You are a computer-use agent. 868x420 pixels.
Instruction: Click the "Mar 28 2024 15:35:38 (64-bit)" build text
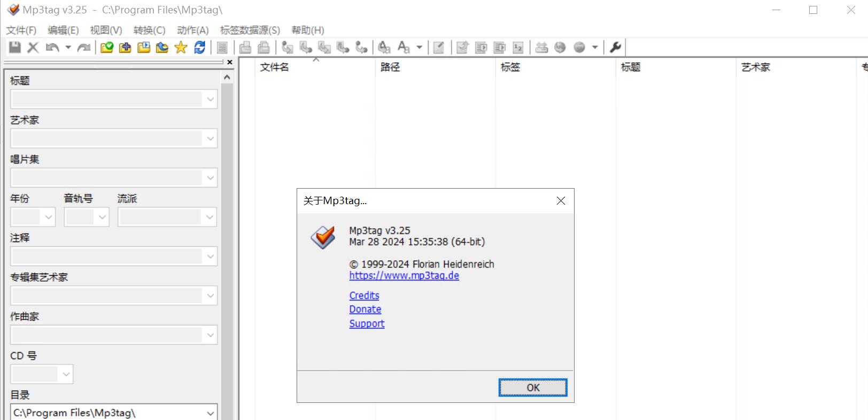coord(417,242)
